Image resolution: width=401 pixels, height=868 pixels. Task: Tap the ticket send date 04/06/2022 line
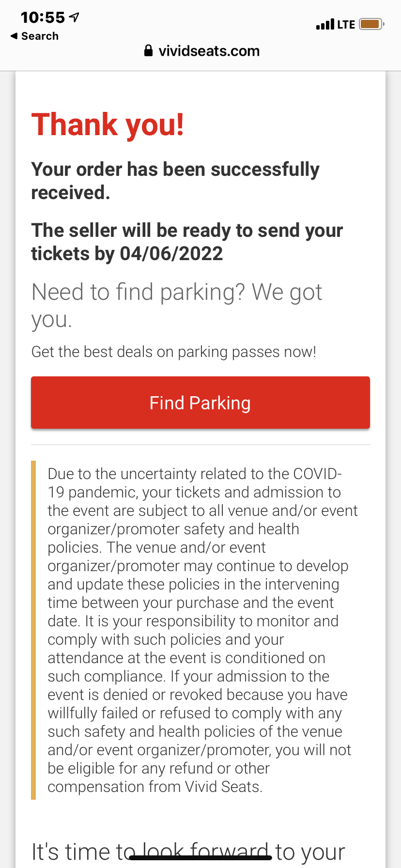point(187,242)
